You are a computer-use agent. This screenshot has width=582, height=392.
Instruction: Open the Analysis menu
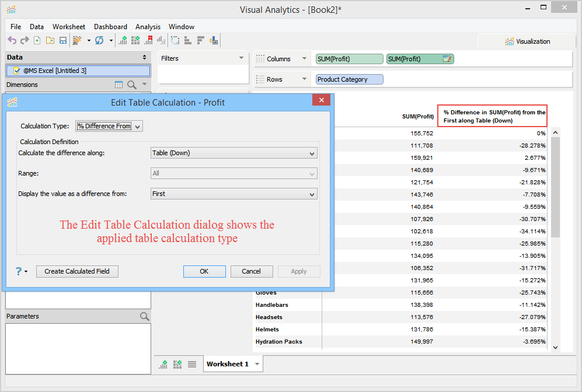coord(148,27)
